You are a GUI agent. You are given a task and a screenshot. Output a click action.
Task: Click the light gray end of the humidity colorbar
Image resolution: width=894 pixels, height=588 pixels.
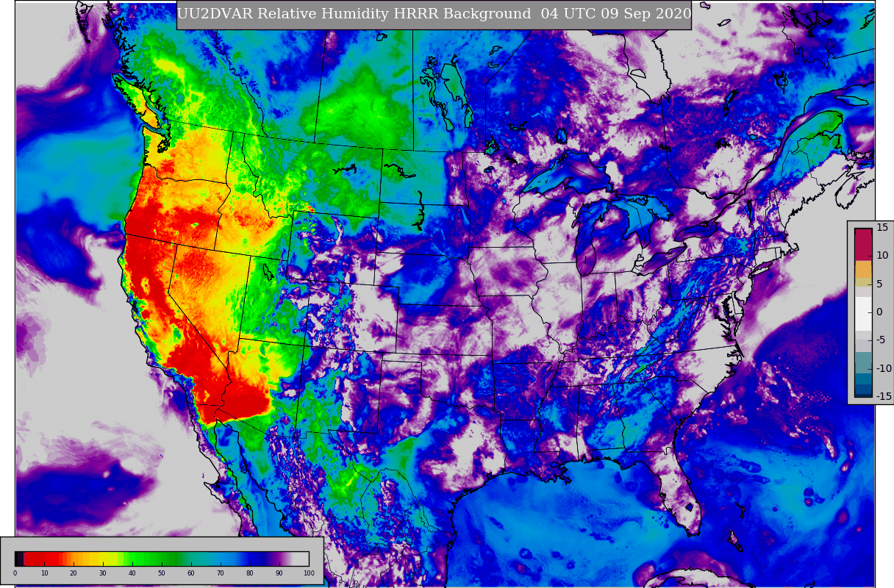301,559
